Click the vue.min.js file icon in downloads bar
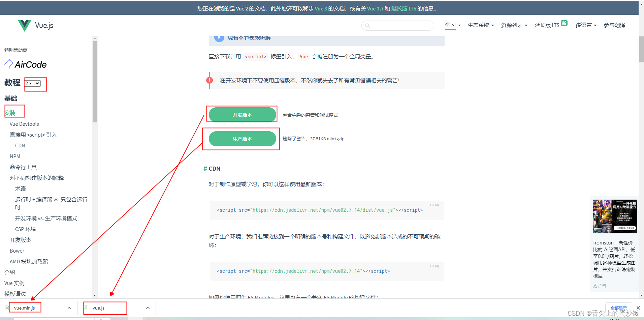 tap(7, 308)
